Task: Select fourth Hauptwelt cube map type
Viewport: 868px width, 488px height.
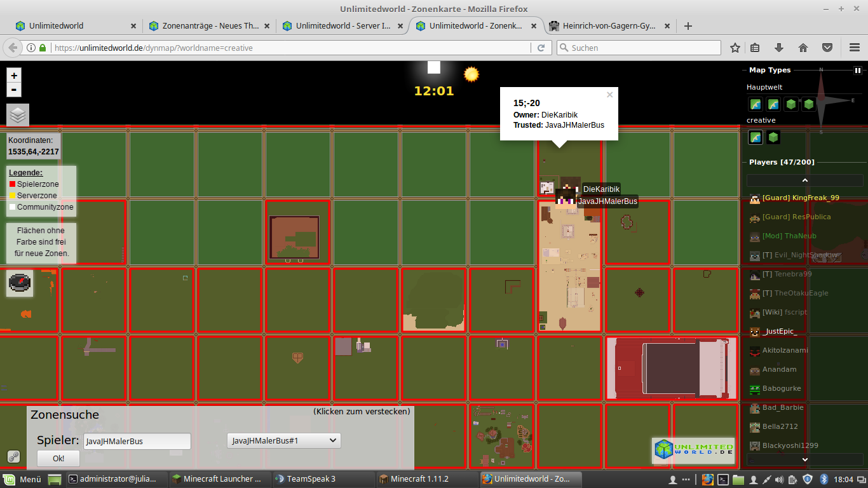Action: 808,104
